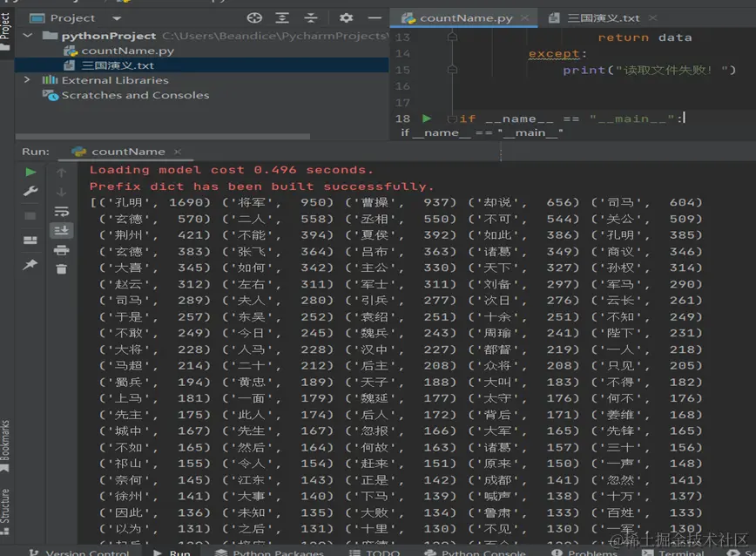Select the countName run tab
The height and width of the screenshot is (556, 756).
128,152
